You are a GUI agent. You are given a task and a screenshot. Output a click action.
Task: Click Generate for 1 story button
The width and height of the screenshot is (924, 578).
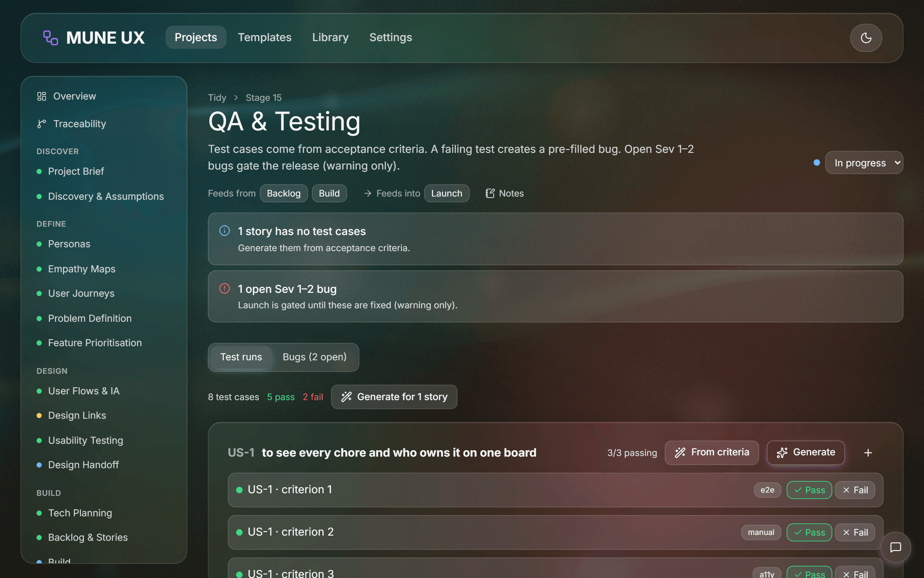coord(394,397)
